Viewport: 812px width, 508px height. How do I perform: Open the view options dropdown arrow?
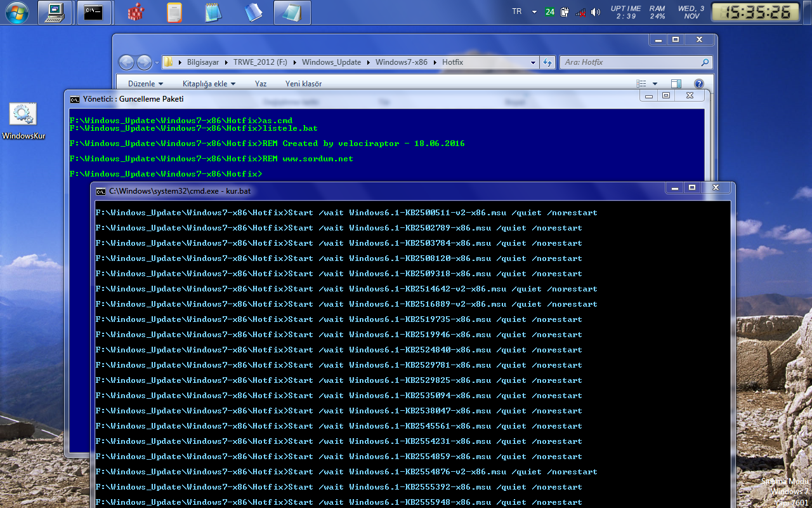click(x=655, y=84)
